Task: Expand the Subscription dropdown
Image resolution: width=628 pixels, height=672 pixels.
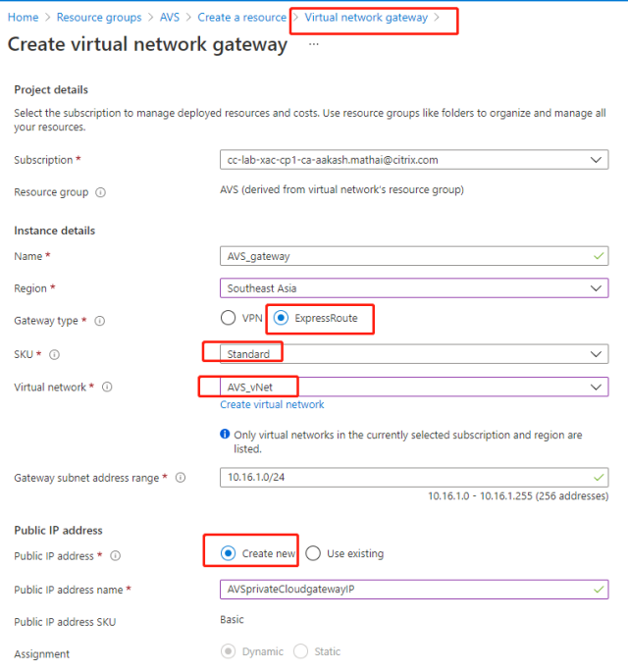Action: (x=596, y=159)
